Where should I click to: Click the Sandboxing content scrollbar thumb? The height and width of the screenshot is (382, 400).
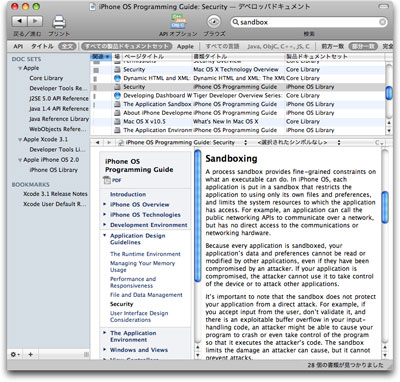click(385, 207)
